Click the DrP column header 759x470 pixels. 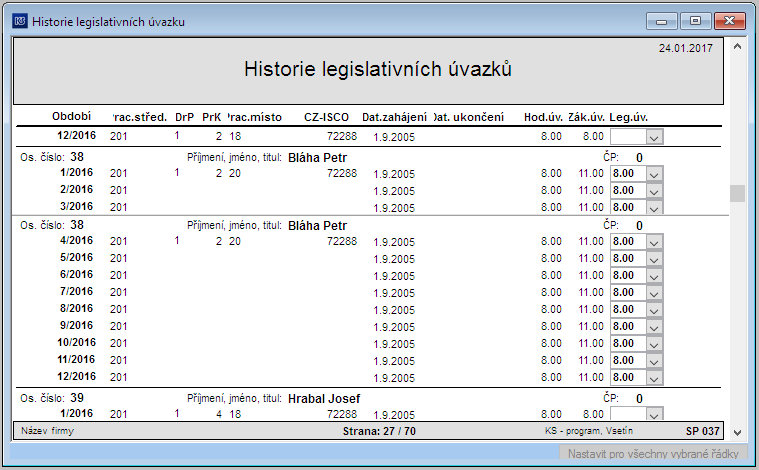click(x=184, y=117)
